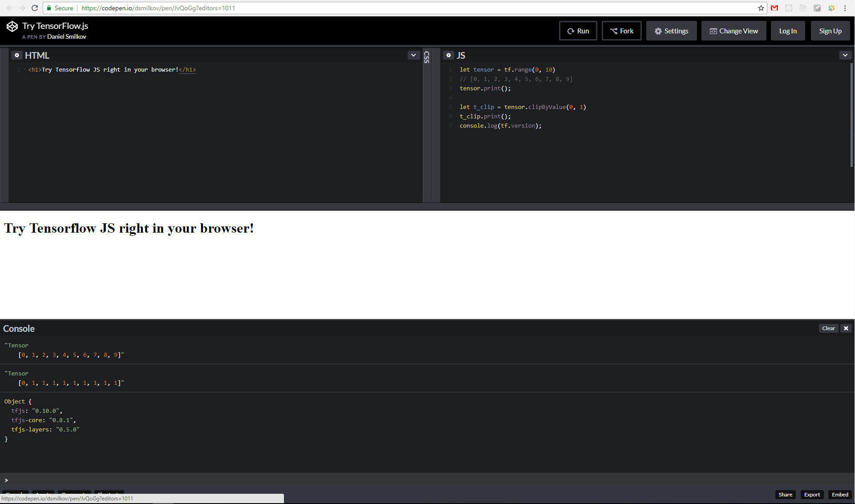Place cursor on the h1 code line in HTML
Image resolution: width=855 pixels, height=504 pixels.
(112, 70)
